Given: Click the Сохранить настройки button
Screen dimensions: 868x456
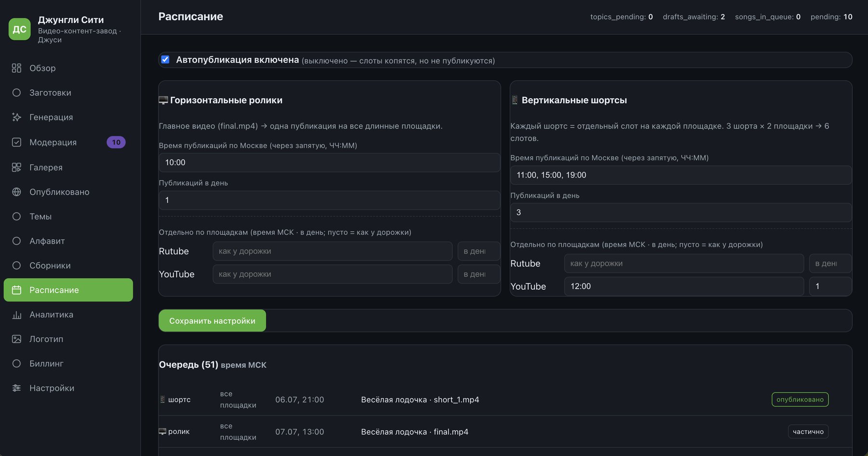Looking at the screenshot, I should coord(212,321).
